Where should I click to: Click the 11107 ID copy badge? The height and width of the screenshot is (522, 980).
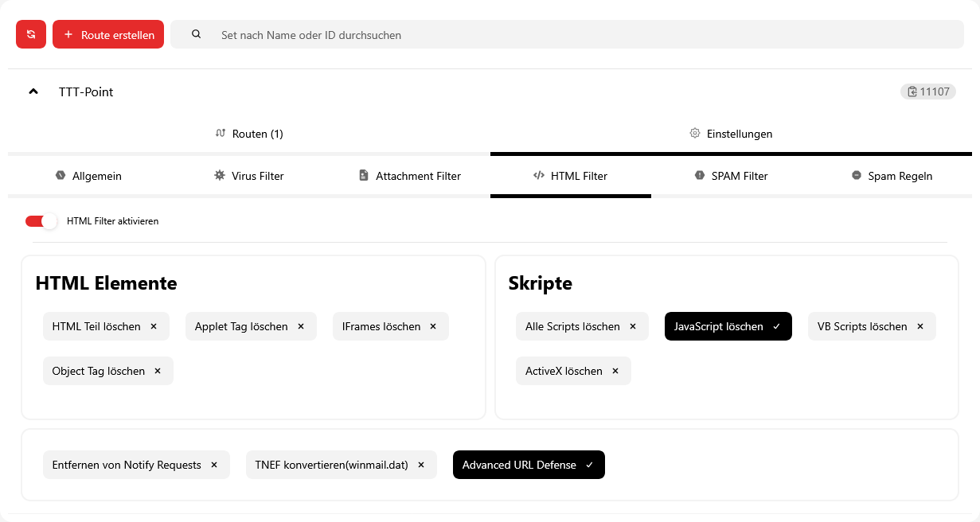tap(927, 92)
